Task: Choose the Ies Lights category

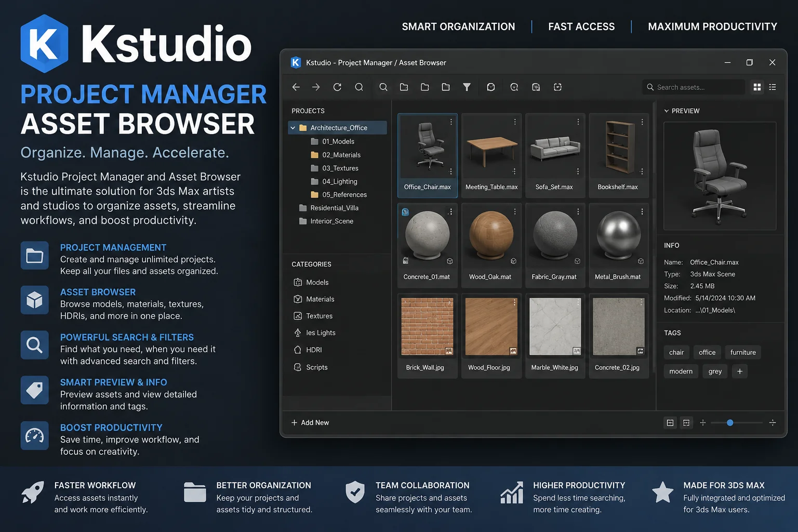Action: coord(315,333)
